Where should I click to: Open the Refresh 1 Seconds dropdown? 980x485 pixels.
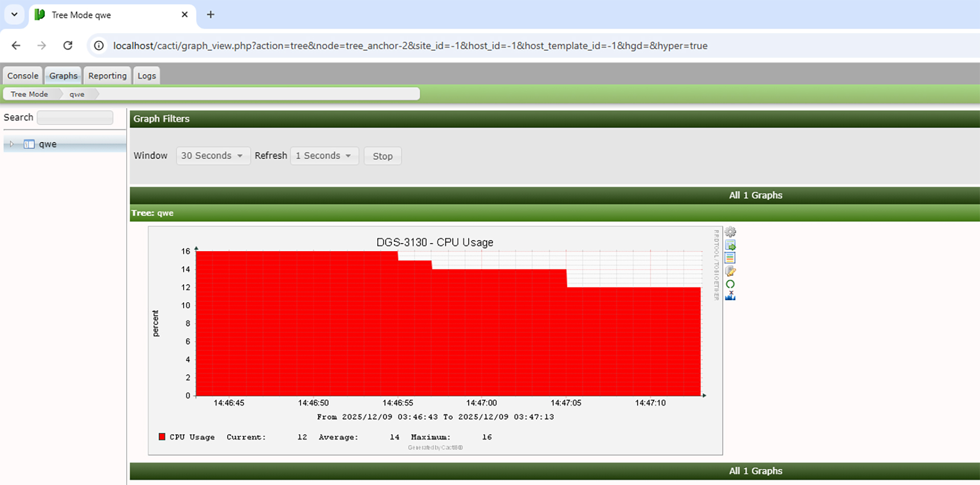pyautogui.click(x=324, y=156)
